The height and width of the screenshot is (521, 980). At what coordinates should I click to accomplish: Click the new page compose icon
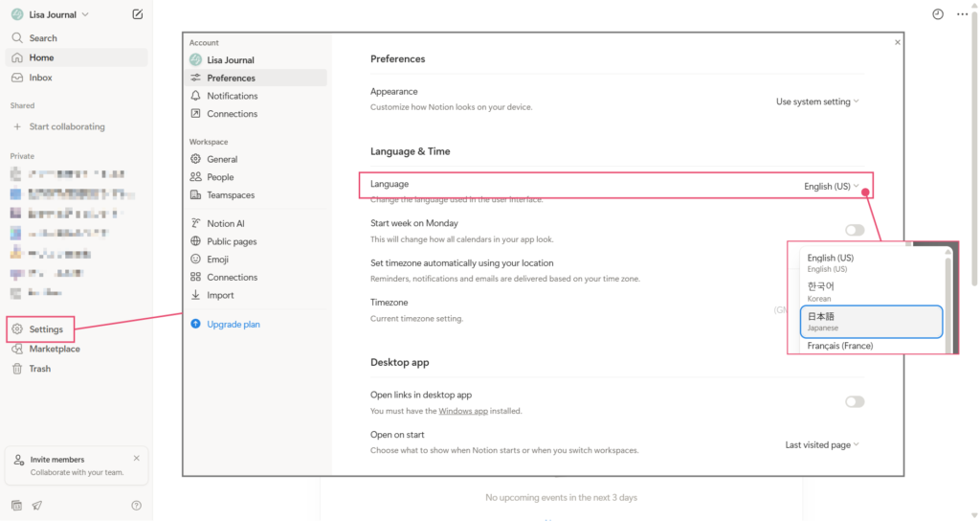(x=138, y=14)
